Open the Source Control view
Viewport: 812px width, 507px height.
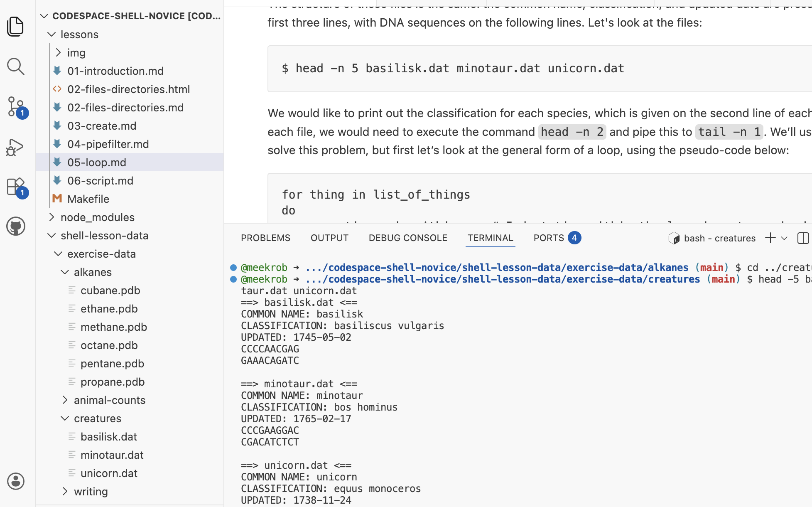pyautogui.click(x=16, y=106)
